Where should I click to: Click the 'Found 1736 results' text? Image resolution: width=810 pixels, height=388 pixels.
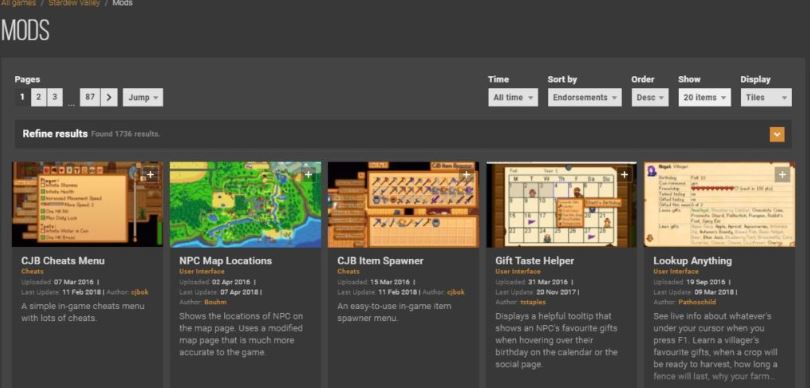[126, 134]
